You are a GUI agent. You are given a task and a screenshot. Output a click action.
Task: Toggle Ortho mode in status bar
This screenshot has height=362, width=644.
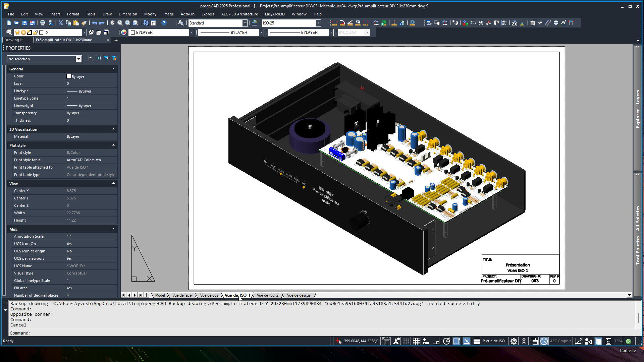(436, 341)
